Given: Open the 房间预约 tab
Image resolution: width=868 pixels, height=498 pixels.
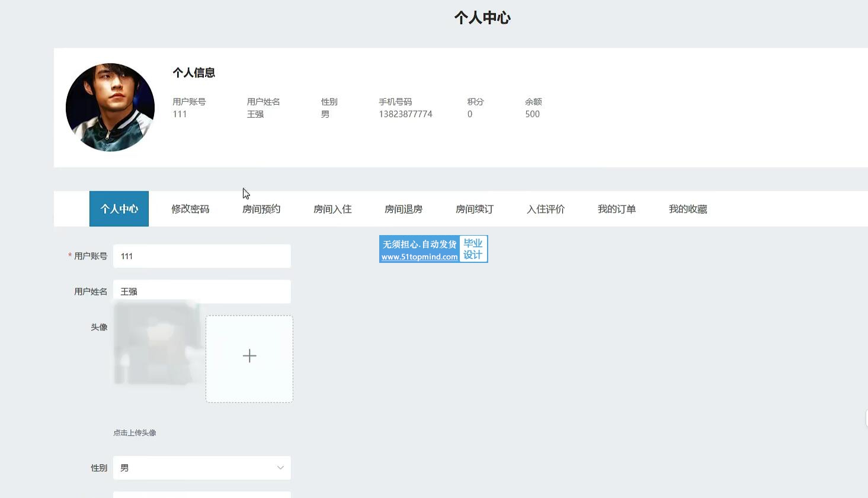Looking at the screenshot, I should click(x=261, y=209).
